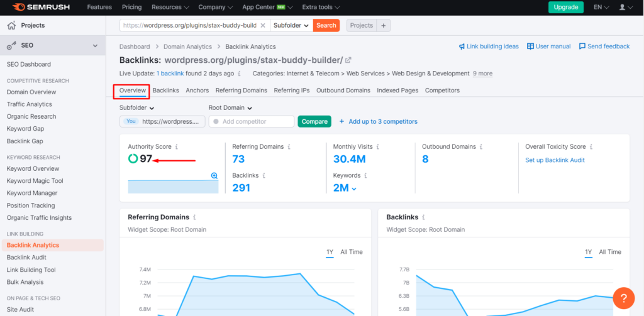Screen dimensions: 644x316
Task: Open the Company dropdown menu
Action: click(x=215, y=7)
